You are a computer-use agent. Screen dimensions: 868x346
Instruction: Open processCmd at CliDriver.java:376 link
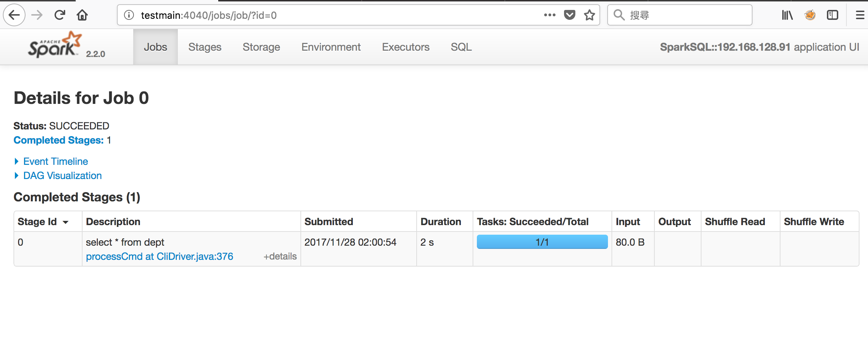tap(159, 256)
